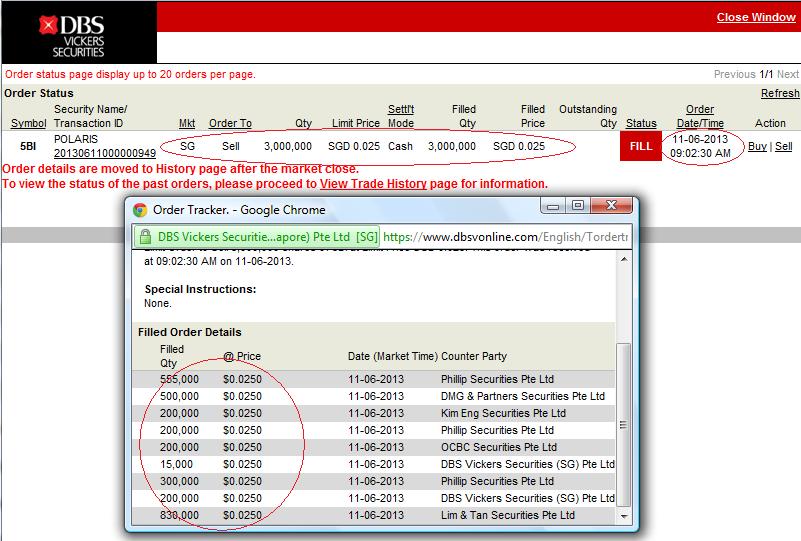Click the green padlock security icon
Image resolution: width=801 pixels, height=541 pixels.
[146, 237]
